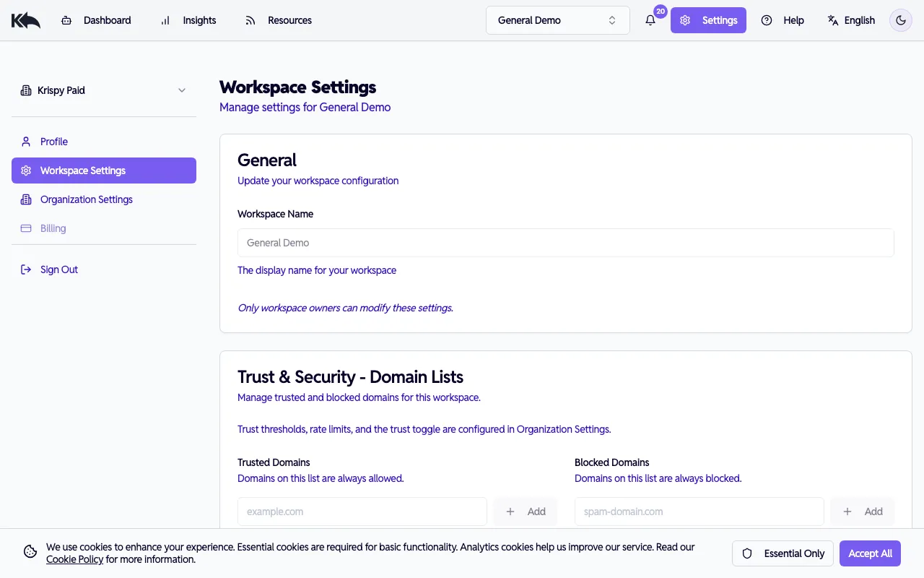
Task: Select the Sign Out arrow icon
Action: pyautogui.click(x=27, y=269)
